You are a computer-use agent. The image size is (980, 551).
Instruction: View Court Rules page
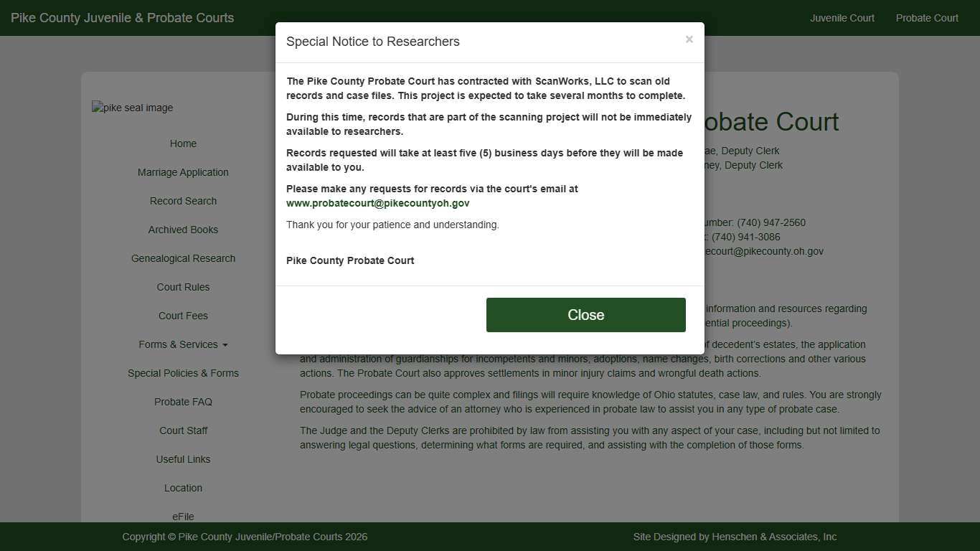pyautogui.click(x=183, y=287)
